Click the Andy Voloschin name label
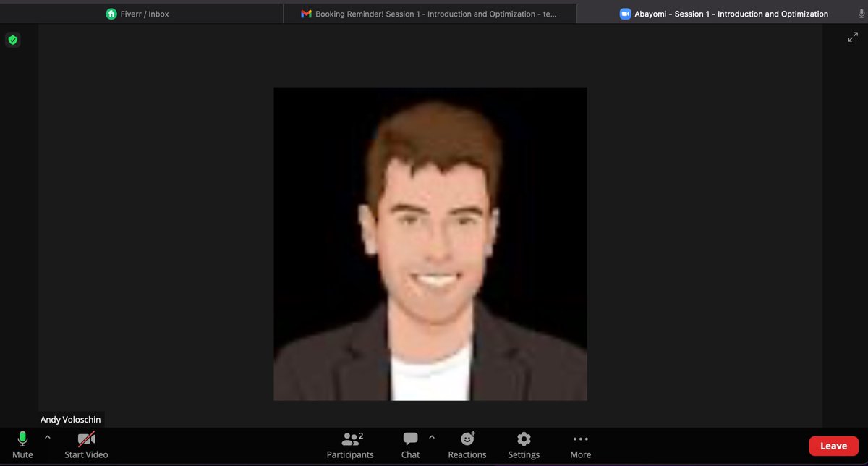 click(x=71, y=420)
